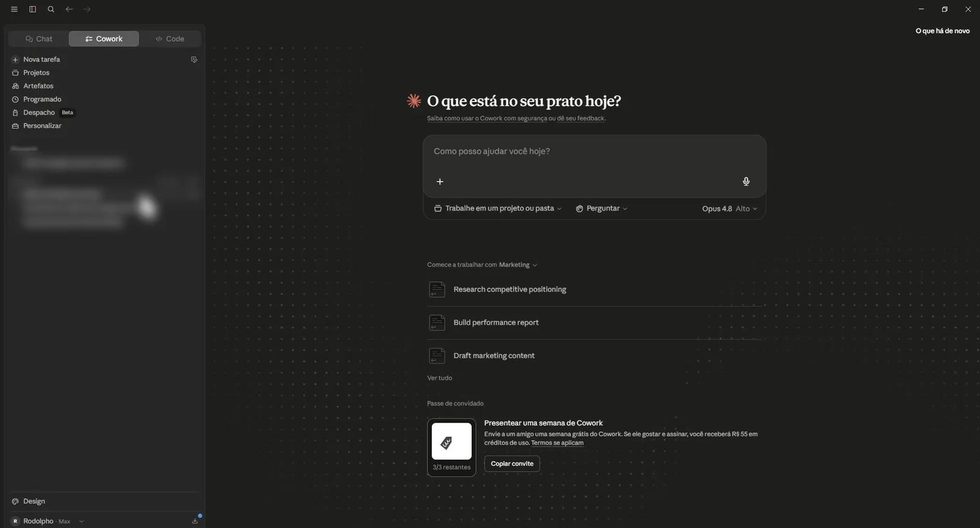The height and width of the screenshot is (528, 980).
Task: Switch to the Chat tab
Action: click(39, 39)
